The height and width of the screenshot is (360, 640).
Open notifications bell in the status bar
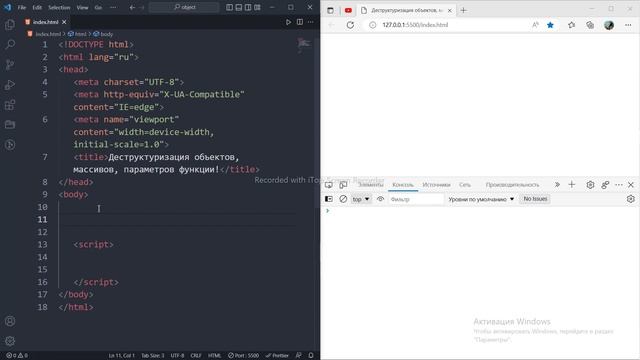pyautogui.click(x=311, y=356)
